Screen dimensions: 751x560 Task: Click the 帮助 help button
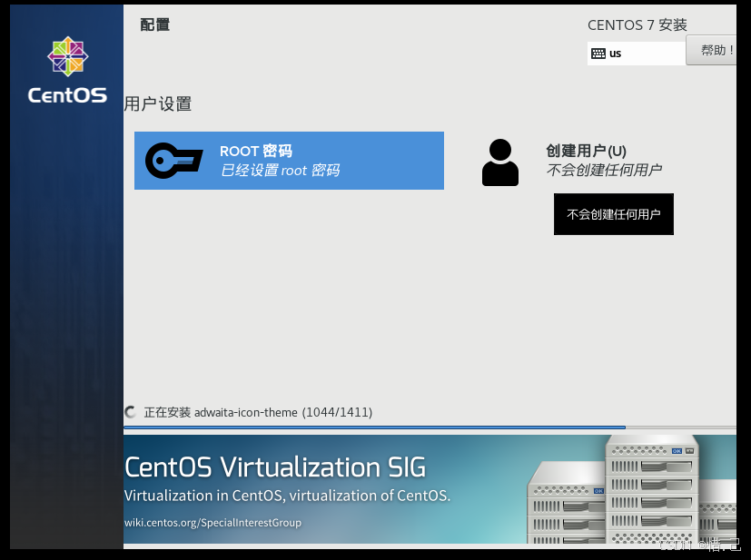coord(711,50)
